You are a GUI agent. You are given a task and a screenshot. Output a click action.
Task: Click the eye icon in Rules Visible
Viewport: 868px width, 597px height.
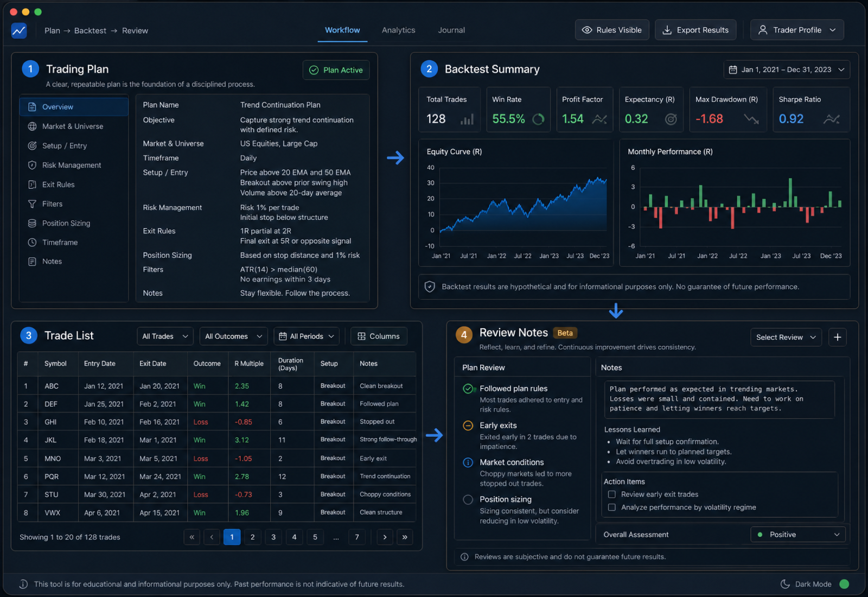pos(586,30)
